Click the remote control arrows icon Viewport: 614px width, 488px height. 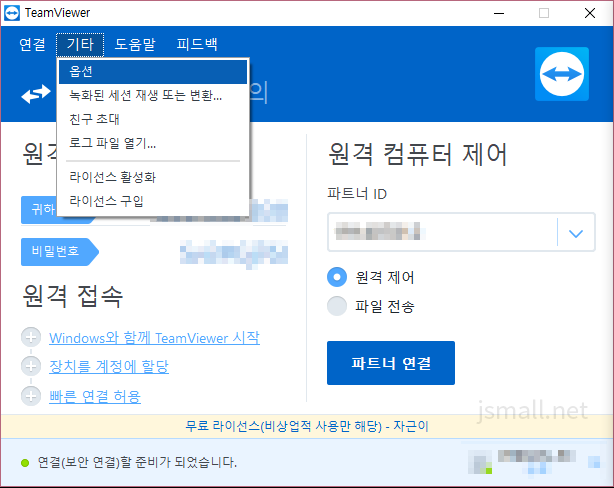[36, 94]
